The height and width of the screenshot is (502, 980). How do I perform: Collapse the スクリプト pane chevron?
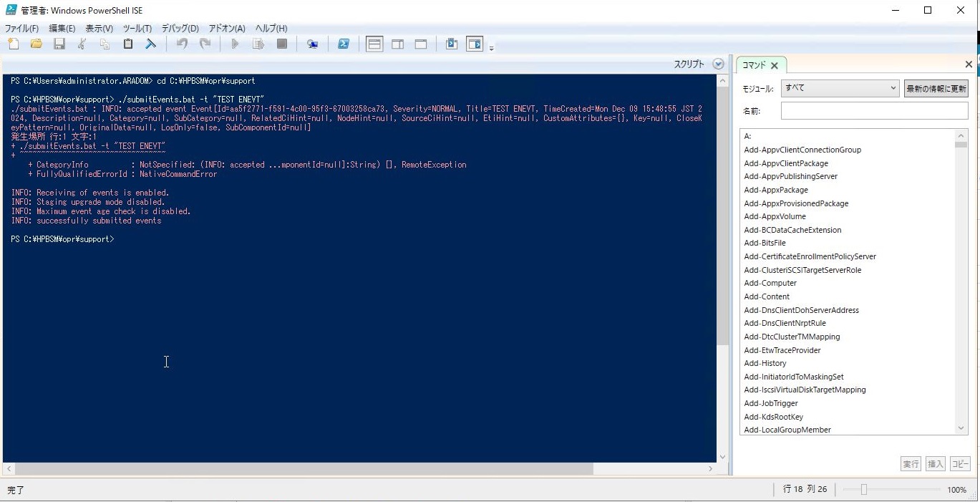[718, 63]
